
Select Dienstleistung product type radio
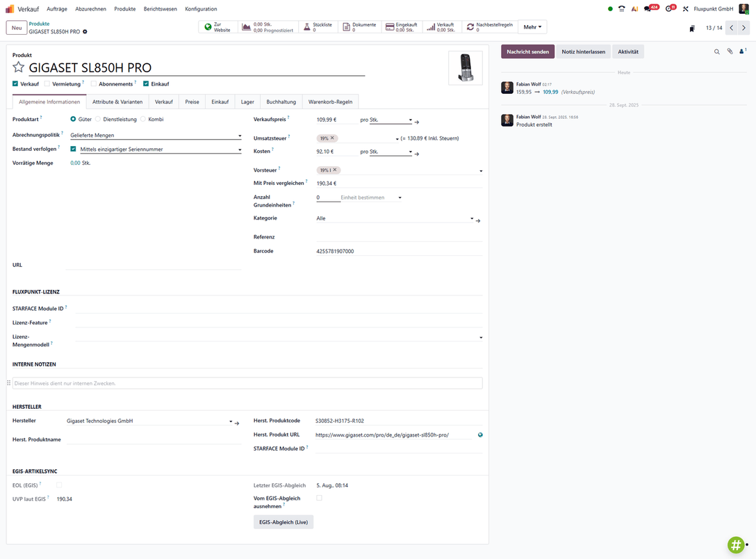pyautogui.click(x=98, y=119)
